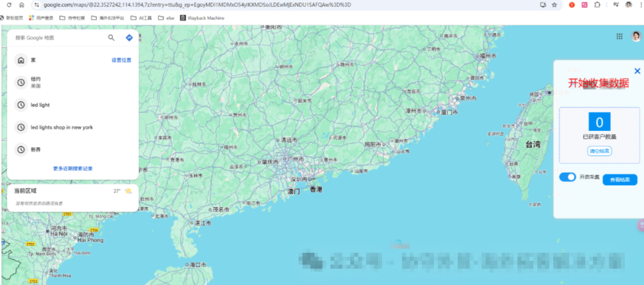Open the AI工具 bookmark folder
The image size is (644, 285).
click(x=141, y=18)
